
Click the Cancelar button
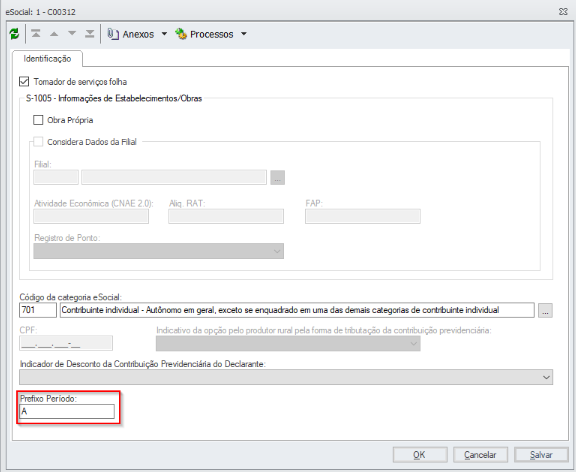point(480,455)
